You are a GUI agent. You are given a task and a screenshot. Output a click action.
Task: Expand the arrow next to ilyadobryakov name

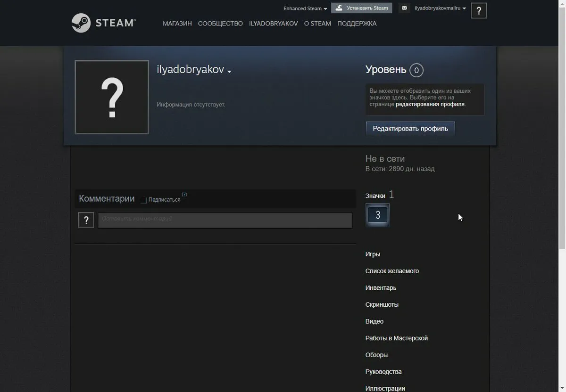229,72
